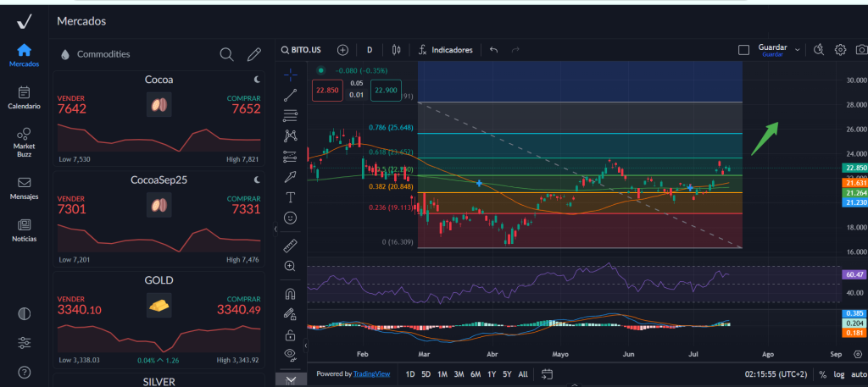This screenshot has height=387, width=868.
Task: Open the help question mark icon
Action: pos(25,372)
